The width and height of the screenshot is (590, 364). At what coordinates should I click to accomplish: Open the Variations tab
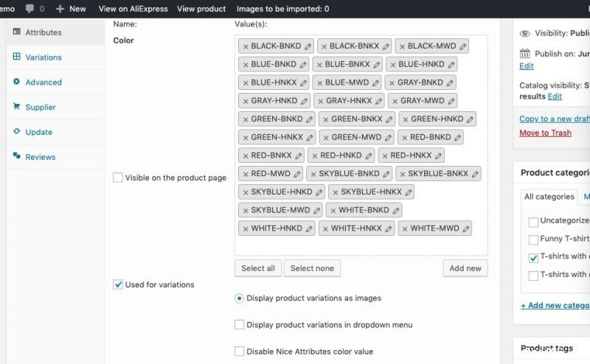(43, 57)
